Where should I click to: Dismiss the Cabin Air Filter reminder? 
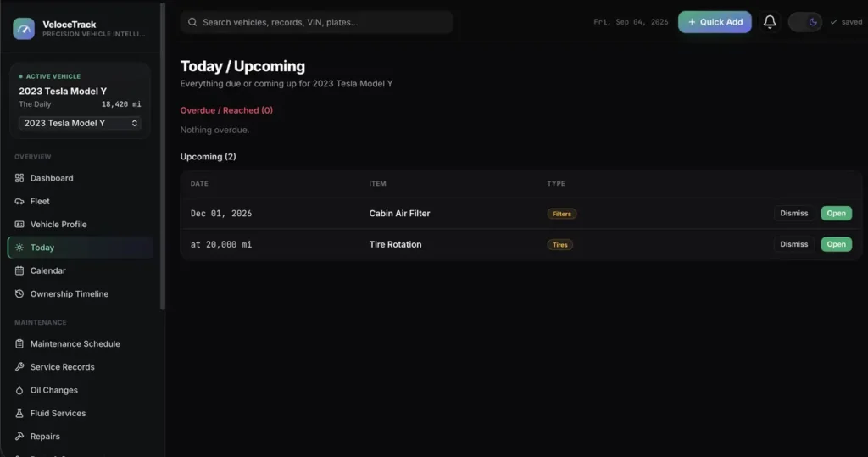point(793,214)
